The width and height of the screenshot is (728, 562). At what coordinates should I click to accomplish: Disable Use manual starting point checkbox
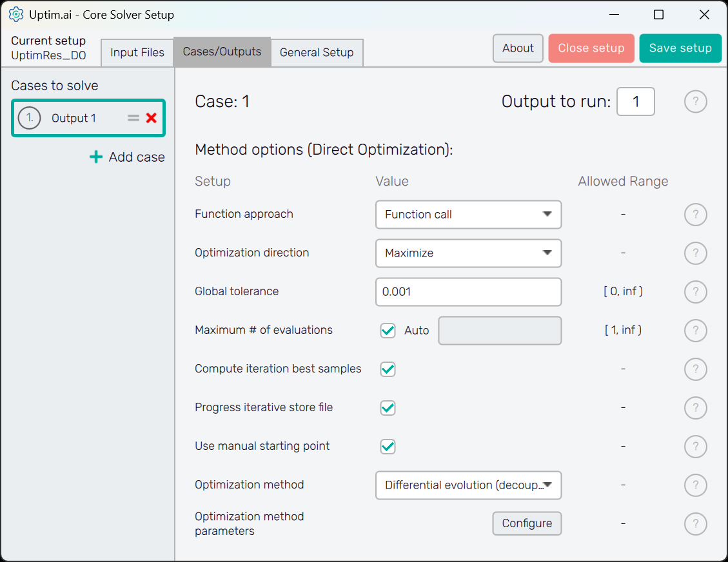click(388, 447)
